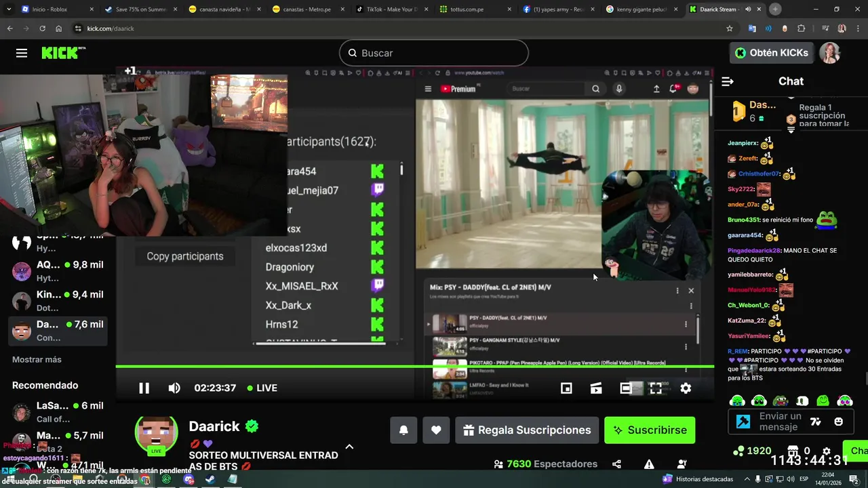Open the Daarick channel name link
The height and width of the screenshot is (488, 868).
point(214,426)
